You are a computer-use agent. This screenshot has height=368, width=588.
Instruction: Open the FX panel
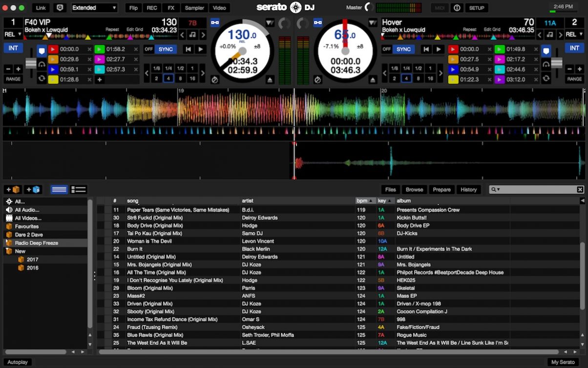pos(170,8)
